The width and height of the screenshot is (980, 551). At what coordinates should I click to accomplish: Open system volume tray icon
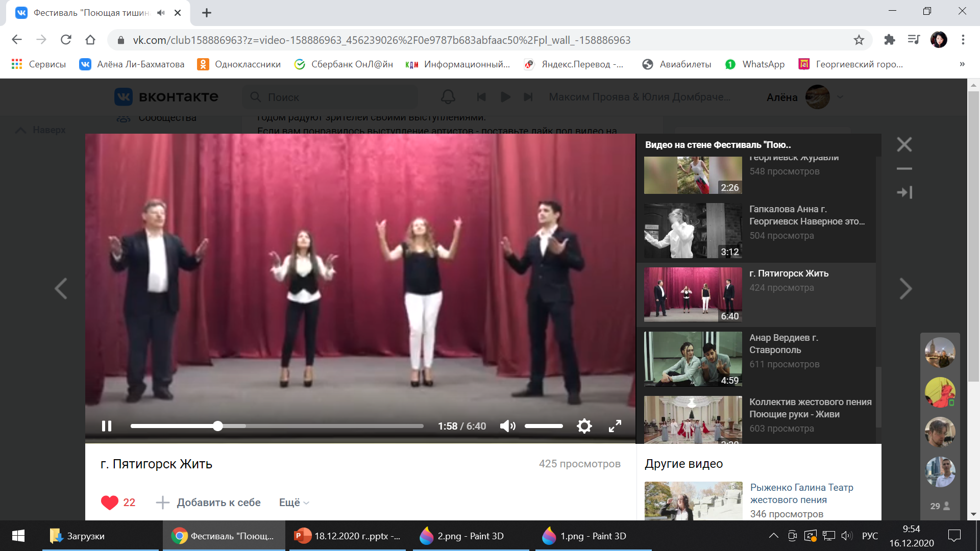847,536
